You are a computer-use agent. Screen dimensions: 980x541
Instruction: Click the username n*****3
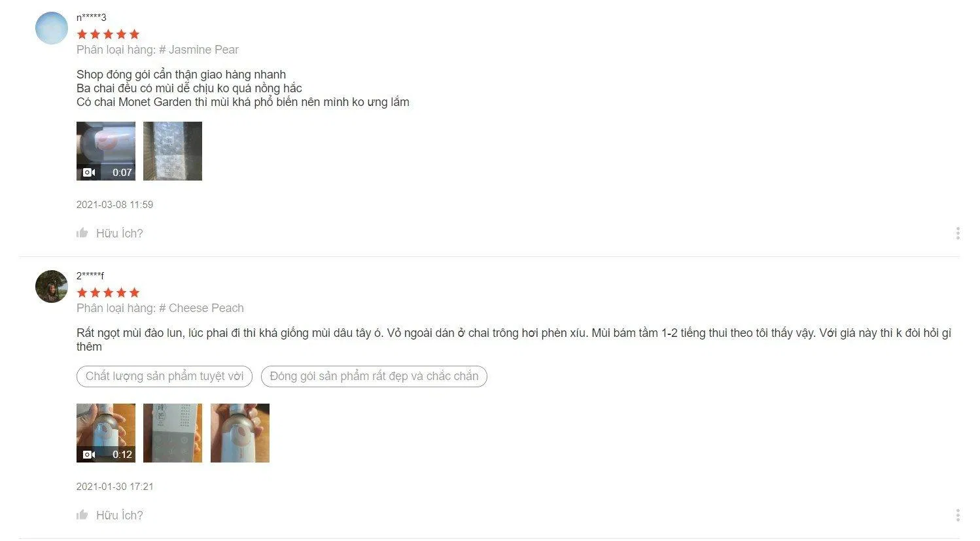[91, 17]
